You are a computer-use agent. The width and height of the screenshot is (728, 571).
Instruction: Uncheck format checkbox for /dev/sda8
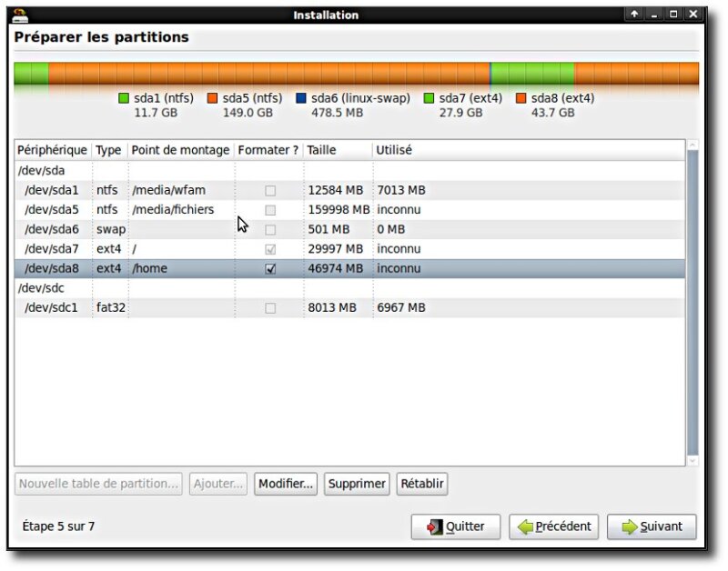point(270,269)
